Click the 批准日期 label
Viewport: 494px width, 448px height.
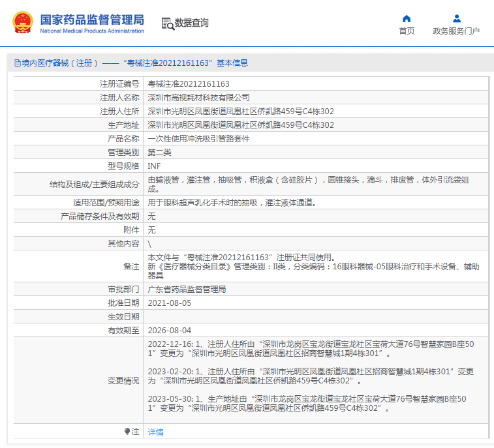click(x=123, y=303)
